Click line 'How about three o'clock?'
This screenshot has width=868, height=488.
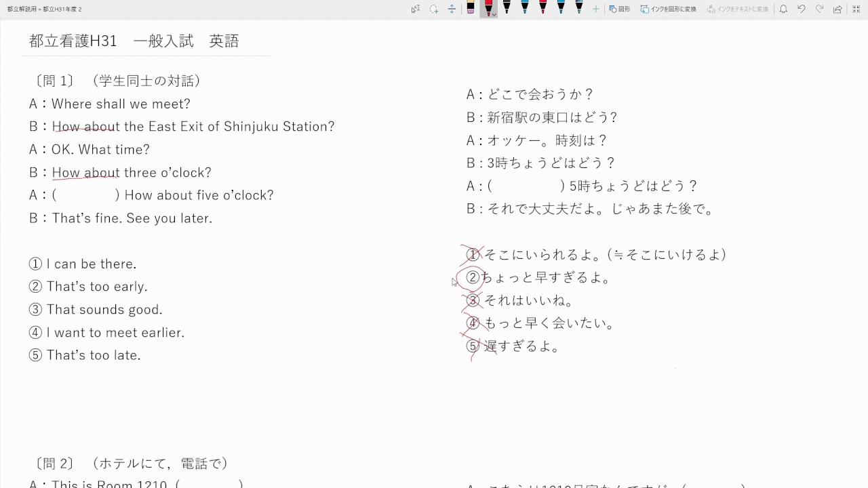pyautogui.click(x=132, y=172)
